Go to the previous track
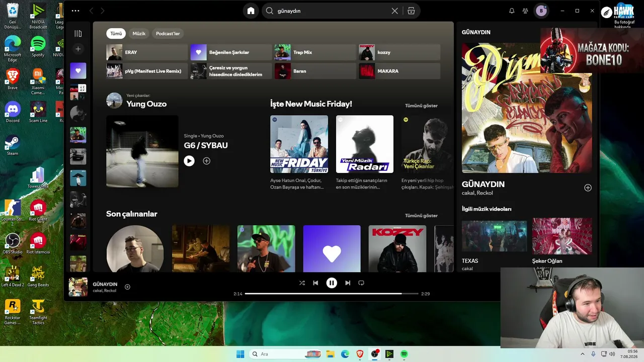 (x=315, y=283)
